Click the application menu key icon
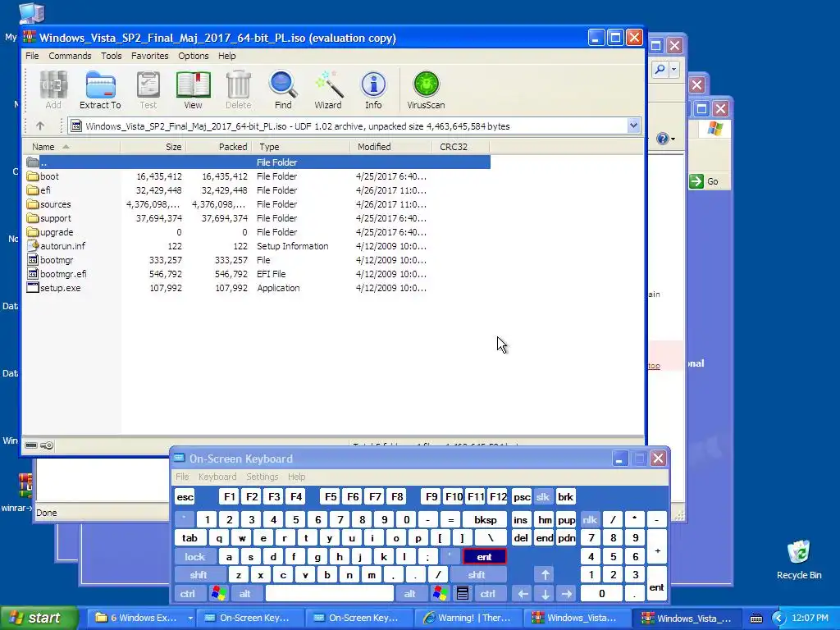Screen dimensions: 840x630 (463, 594)
